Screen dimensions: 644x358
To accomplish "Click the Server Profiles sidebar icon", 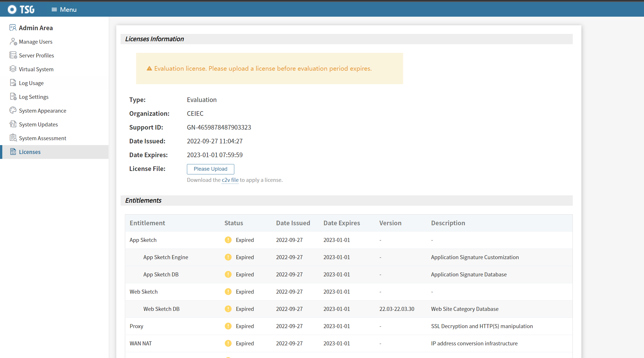I will [x=13, y=55].
